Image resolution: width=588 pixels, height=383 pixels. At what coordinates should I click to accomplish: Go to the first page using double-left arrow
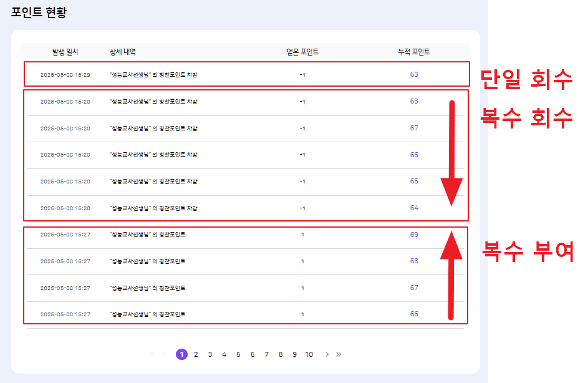click(x=152, y=354)
